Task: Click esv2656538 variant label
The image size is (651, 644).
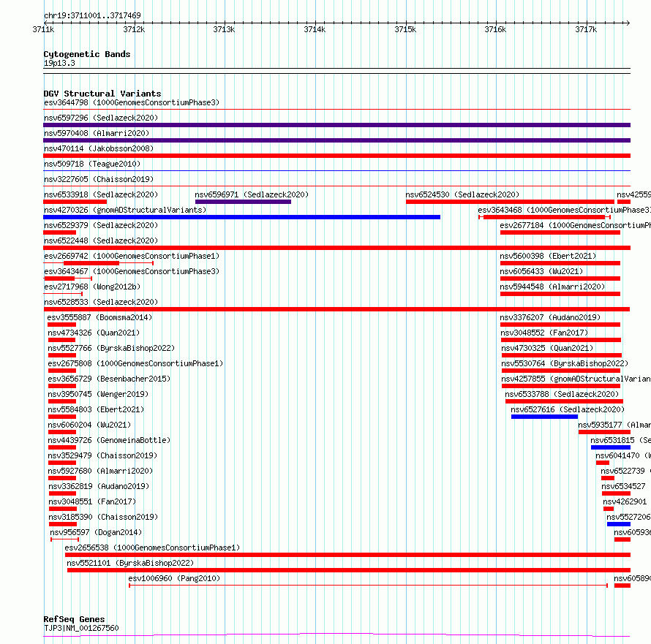Action: [x=152, y=548]
